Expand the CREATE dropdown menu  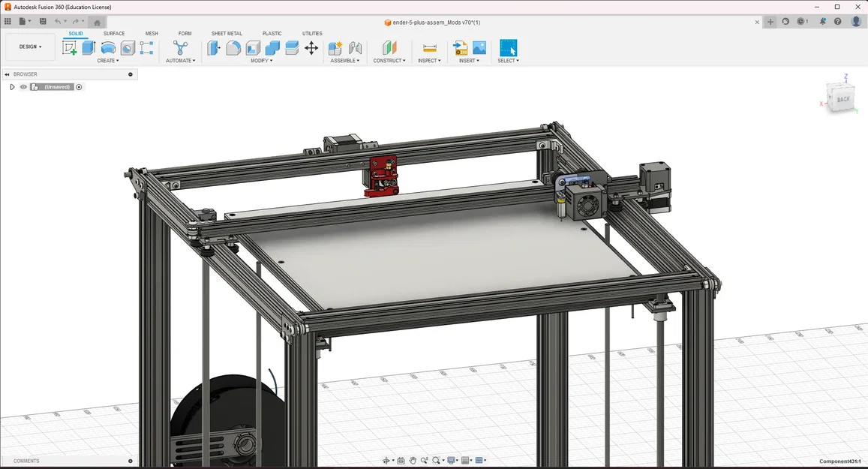tap(108, 60)
